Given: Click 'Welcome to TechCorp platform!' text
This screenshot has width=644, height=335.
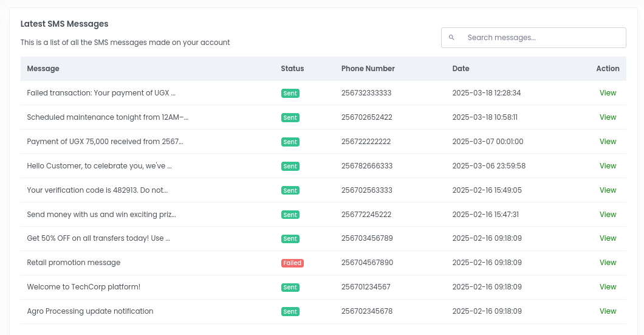Looking at the screenshot, I should (x=84, y=286).
